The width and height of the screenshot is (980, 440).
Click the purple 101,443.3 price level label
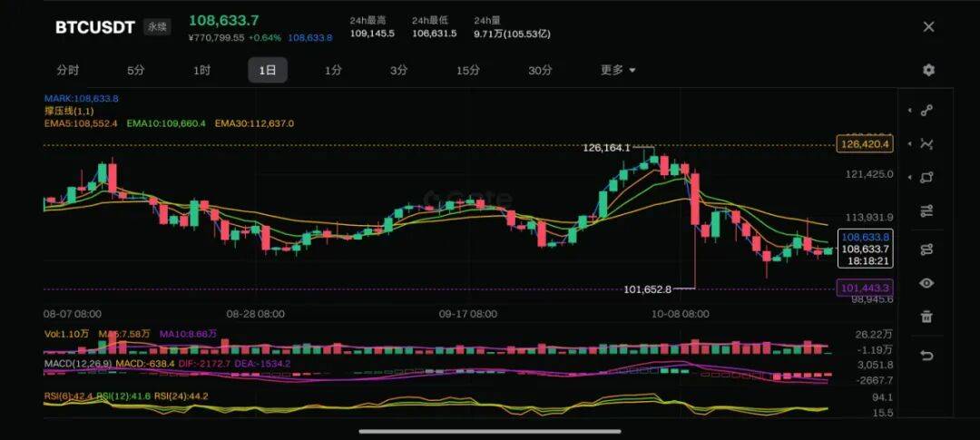coord(865,288)
